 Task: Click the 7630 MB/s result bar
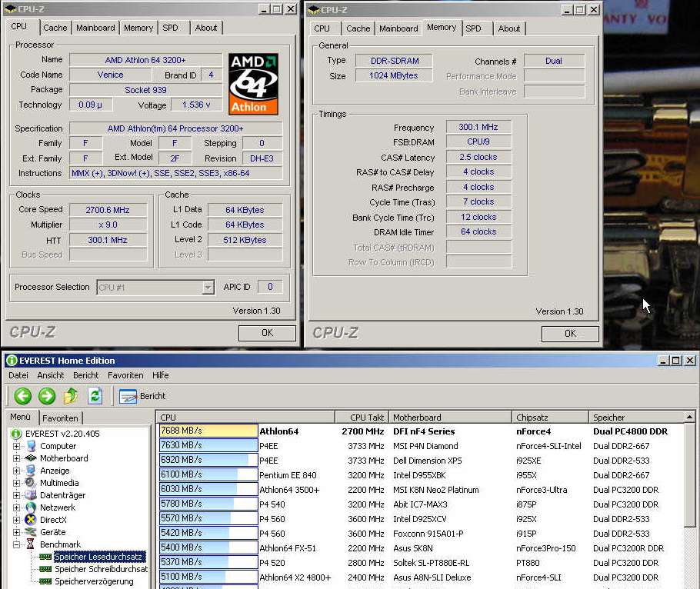click(208, 445)
